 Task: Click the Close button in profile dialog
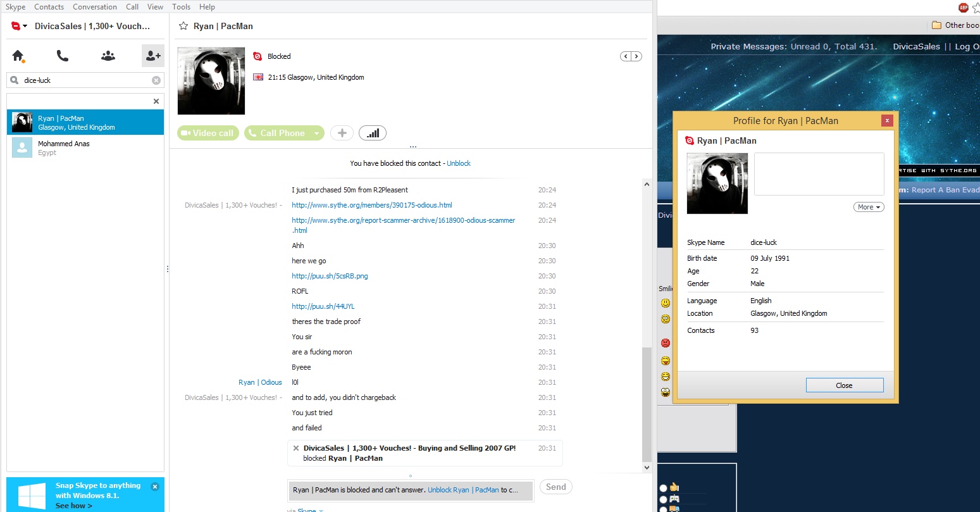(x=845, y=385)
